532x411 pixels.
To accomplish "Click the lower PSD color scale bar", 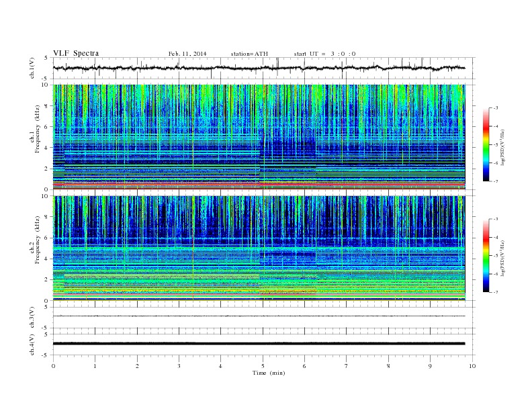I will (x=486, y=256).
